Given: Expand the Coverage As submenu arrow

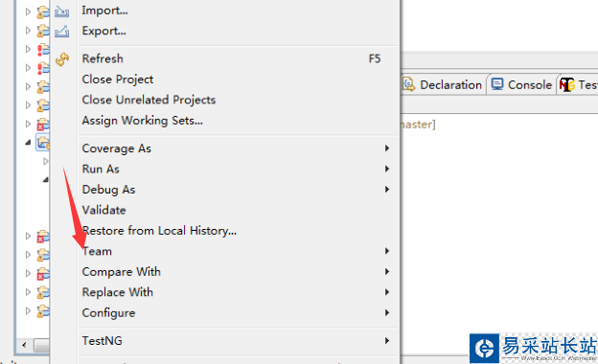Looking at the screenshot, I should click(387, 148).
